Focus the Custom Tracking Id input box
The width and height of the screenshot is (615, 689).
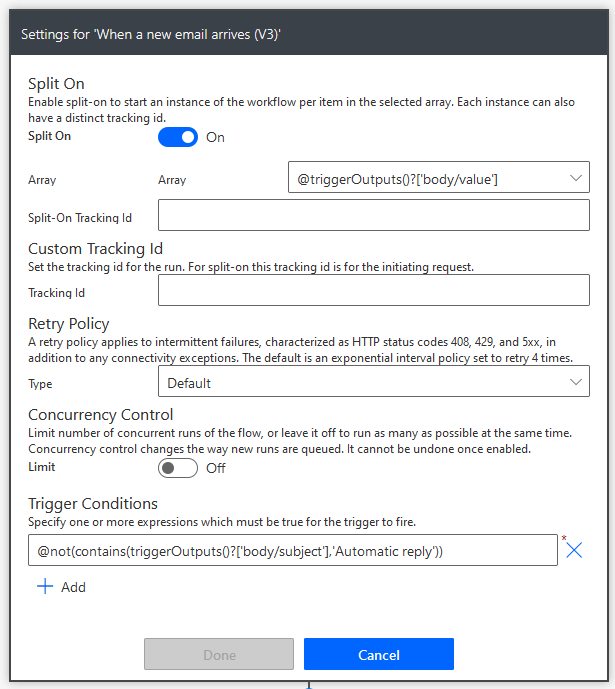[373, 291]
